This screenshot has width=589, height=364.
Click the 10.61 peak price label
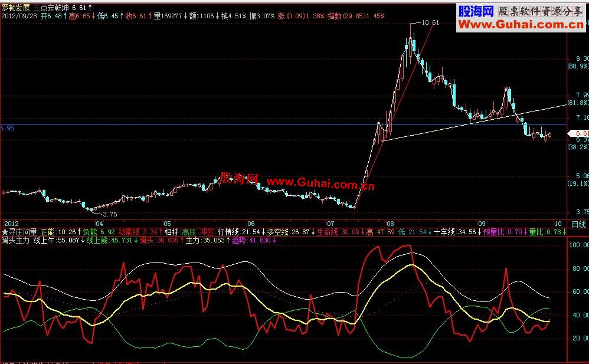point(430,22)
